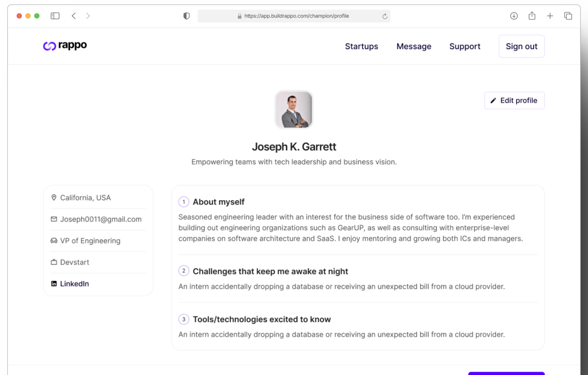Click the Seasoned engineering leader paragraph

coord(351,228)
